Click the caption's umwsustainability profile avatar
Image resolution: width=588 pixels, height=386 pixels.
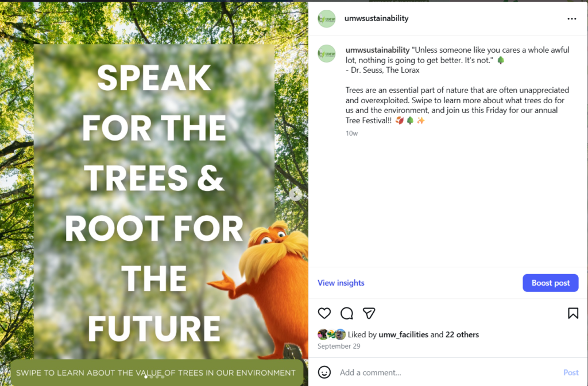tap(327, 53)
